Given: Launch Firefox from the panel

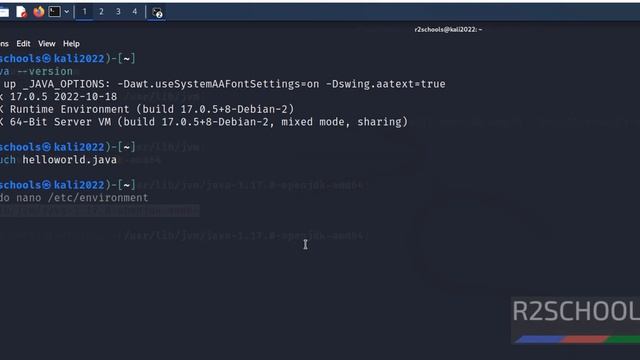Looking at the screenshot, I should coord(39,12).
